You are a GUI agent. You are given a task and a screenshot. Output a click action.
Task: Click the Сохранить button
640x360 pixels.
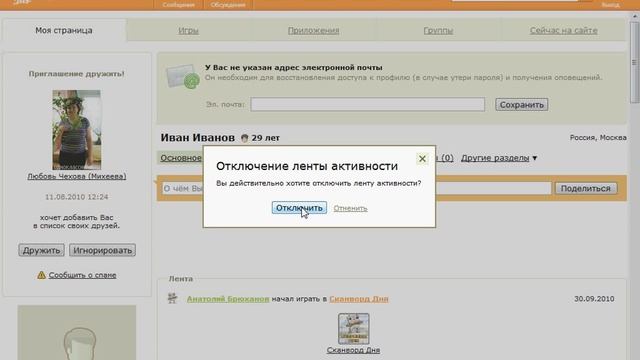point(522,104)
